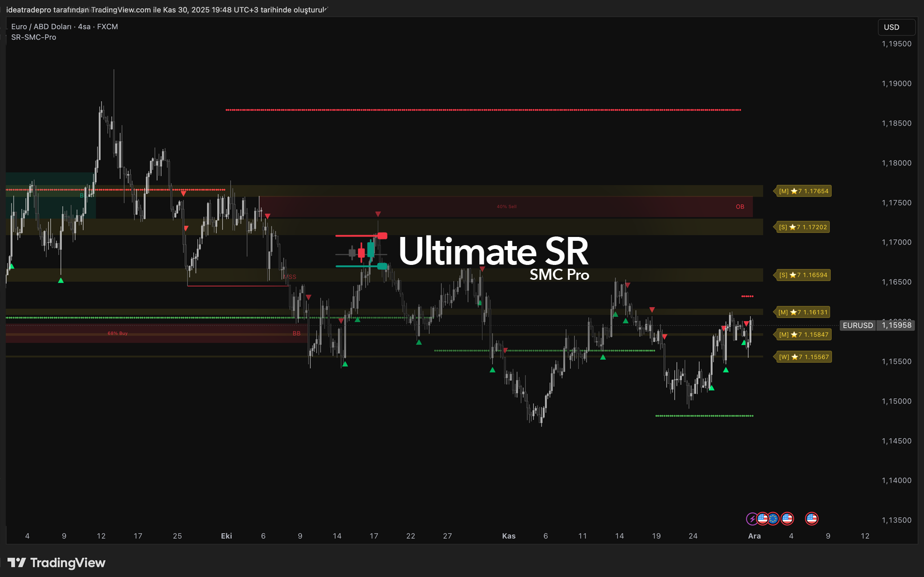Click the Ultimate SR candlestick logo icon
This screenshot has height=577, width=924.
click(x=362, y=251)
